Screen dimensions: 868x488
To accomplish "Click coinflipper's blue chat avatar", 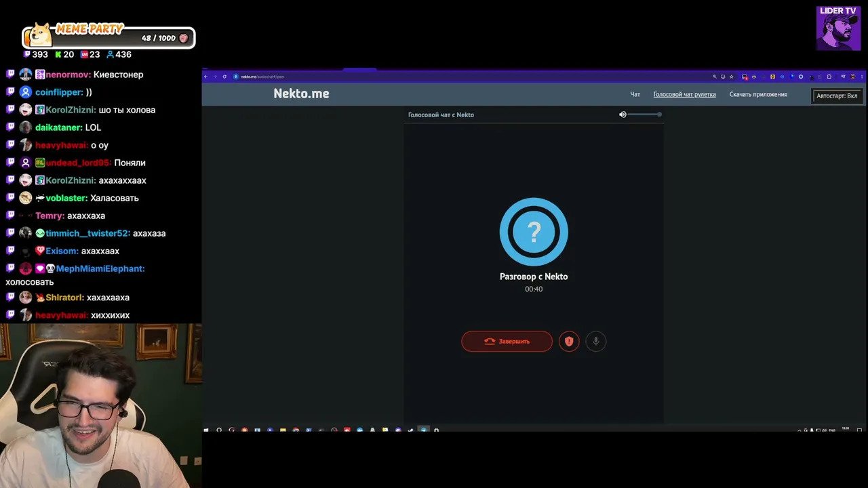I will [25, 92].
